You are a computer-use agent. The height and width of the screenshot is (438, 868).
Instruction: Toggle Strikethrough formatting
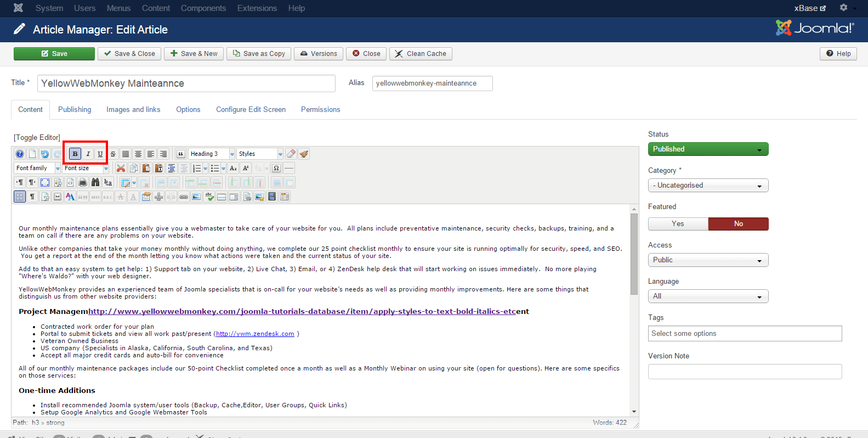pos(113,154)
